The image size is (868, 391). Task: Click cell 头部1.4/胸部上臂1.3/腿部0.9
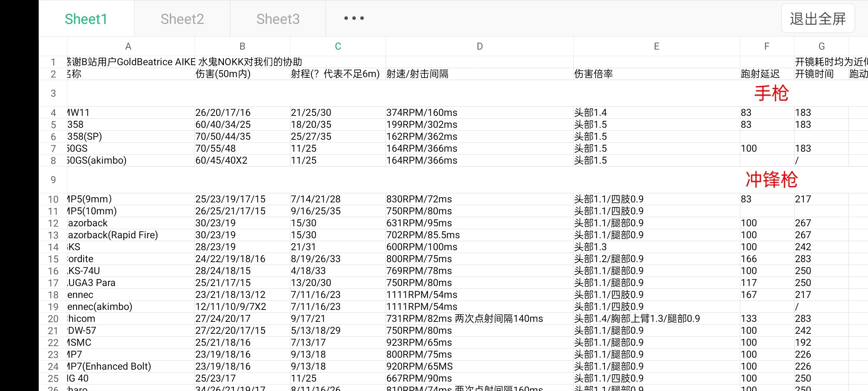click(x=657, y=319)
